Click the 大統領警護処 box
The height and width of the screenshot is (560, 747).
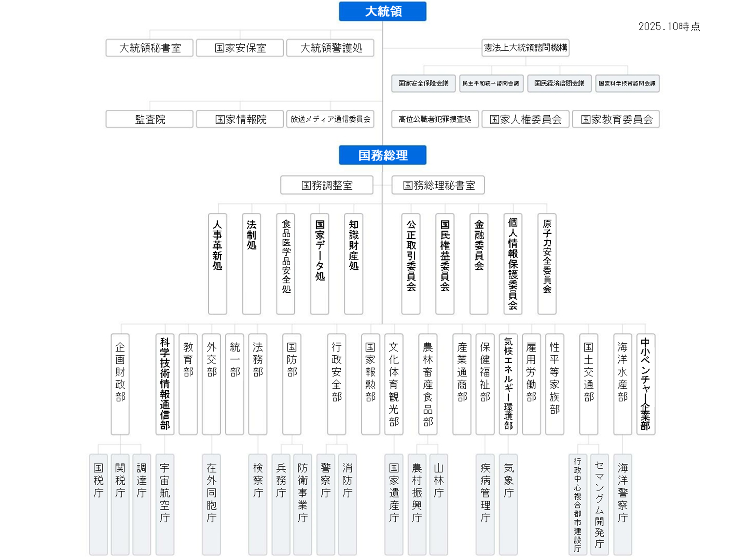click(x=330, y=48)
